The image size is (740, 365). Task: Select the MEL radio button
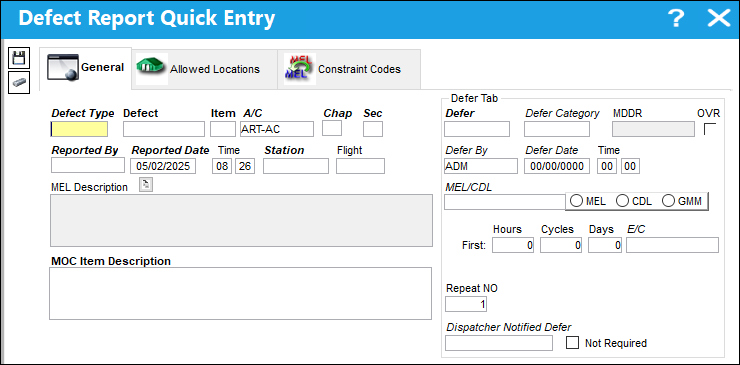(x=576, y=201)
